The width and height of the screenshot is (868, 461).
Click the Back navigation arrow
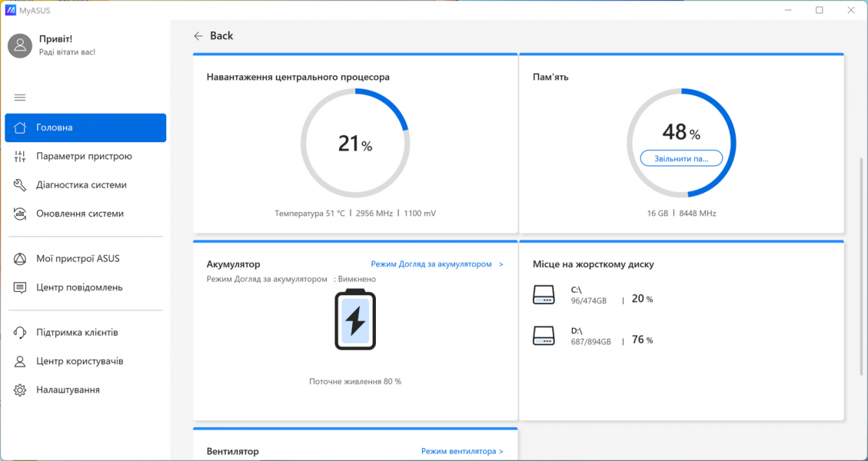click(198, 35)
